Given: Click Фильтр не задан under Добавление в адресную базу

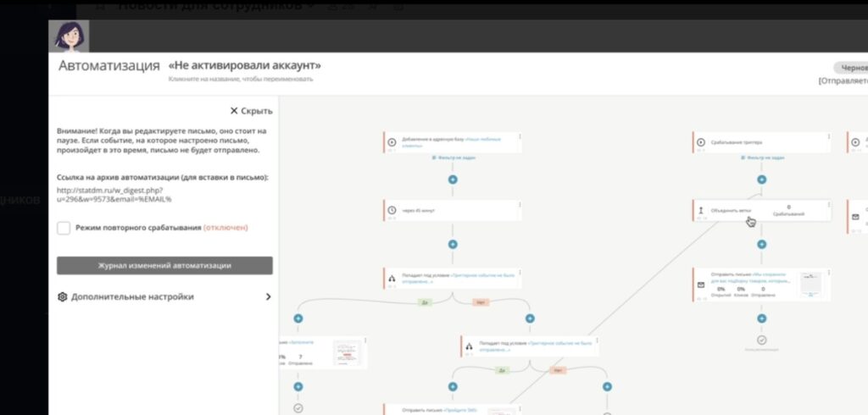Looking at the screenshot, I should [x=453, y=158].
